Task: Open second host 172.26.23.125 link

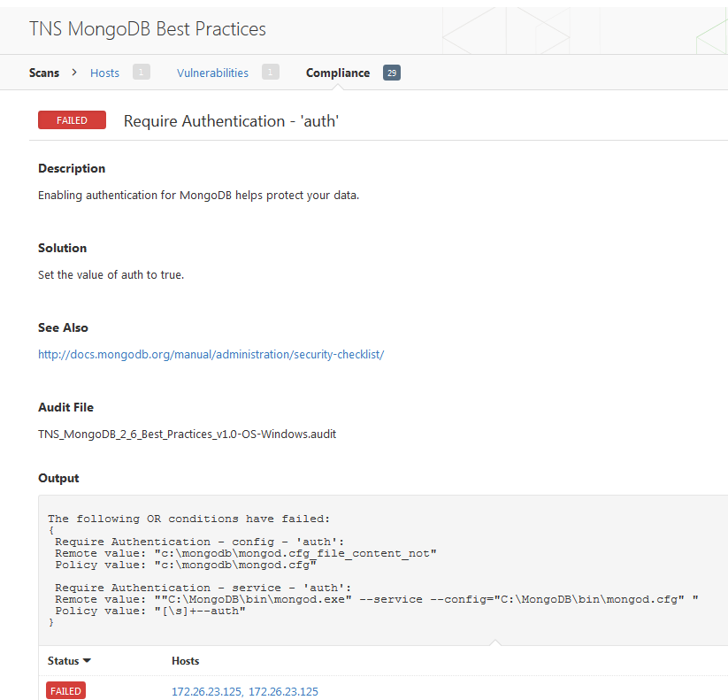Action: click(283, 691)
